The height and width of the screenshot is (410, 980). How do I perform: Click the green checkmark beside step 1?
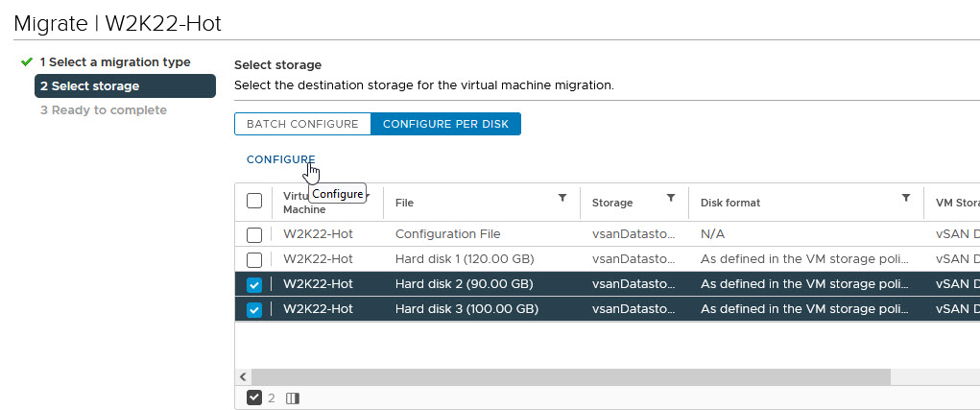tap(26, 62)
